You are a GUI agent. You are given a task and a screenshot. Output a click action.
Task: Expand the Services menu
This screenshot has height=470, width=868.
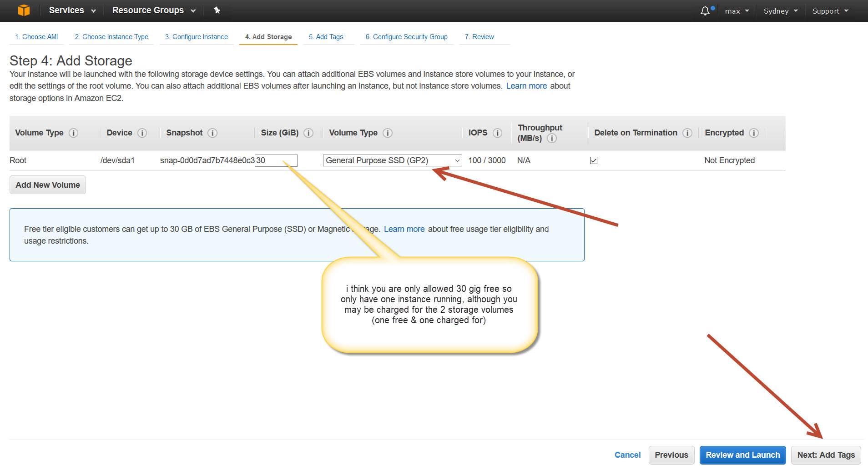(72, 10)
